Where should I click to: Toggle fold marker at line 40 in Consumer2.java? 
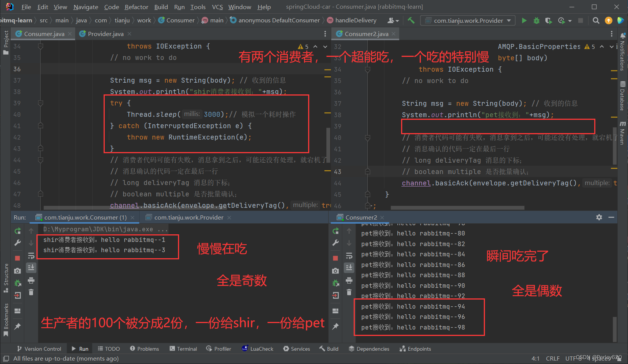click(x=367, y=138)
